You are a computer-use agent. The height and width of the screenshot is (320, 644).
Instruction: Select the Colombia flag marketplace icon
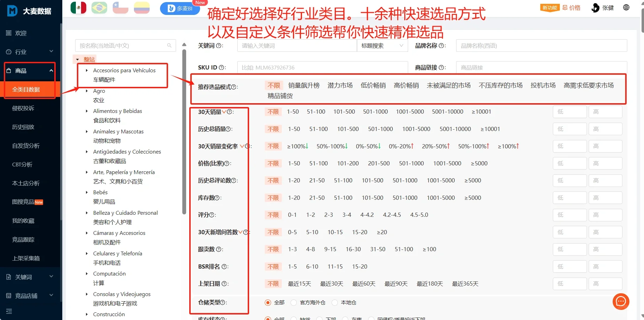click(141, 7)
